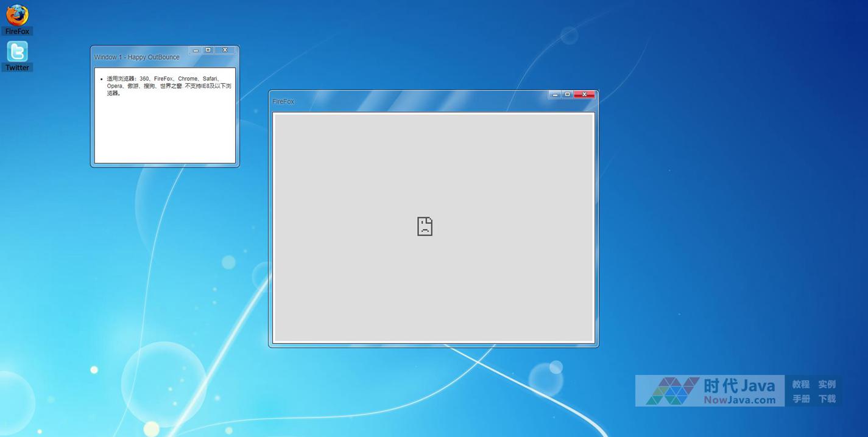Open the FireFox desktop icon
Image resolution: width=868 pixels, height=437 pixels.
17,15
